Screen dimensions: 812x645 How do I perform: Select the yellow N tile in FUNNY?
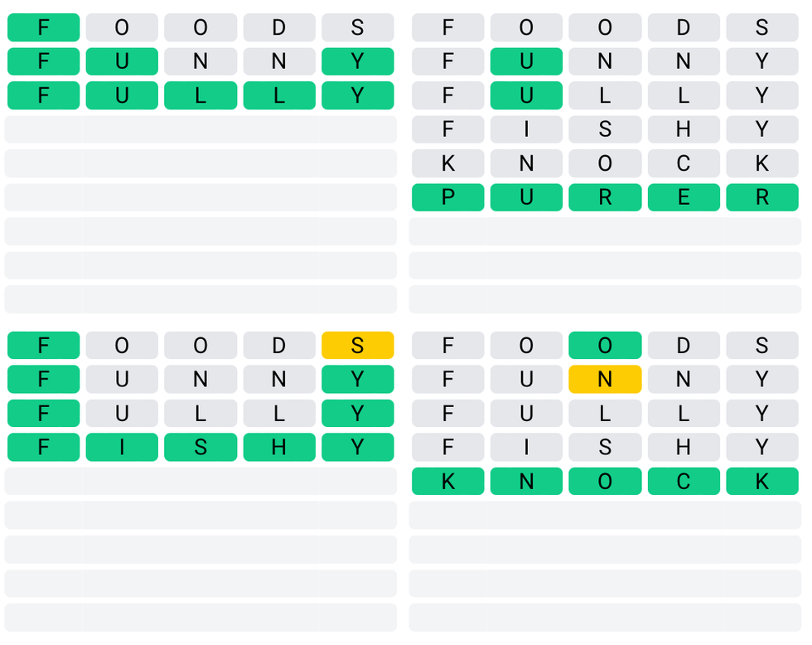pos(605,380)
